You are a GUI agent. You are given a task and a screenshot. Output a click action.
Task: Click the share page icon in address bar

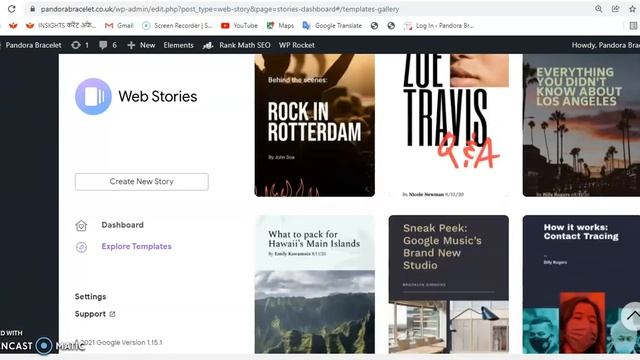tap(616, 9)
